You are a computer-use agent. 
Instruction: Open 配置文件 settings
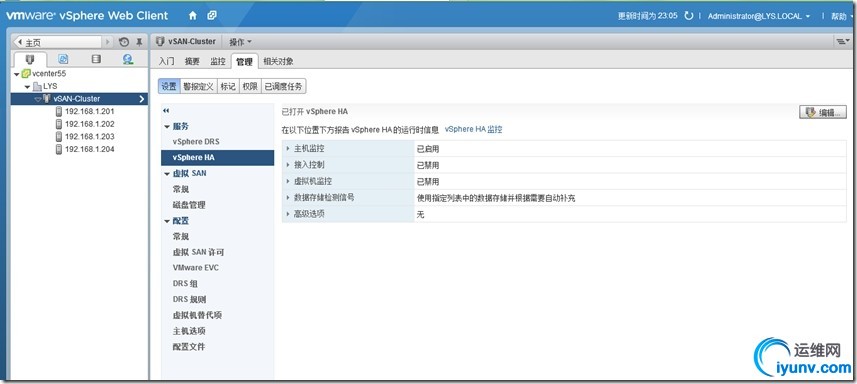click(x=189, y=347)
